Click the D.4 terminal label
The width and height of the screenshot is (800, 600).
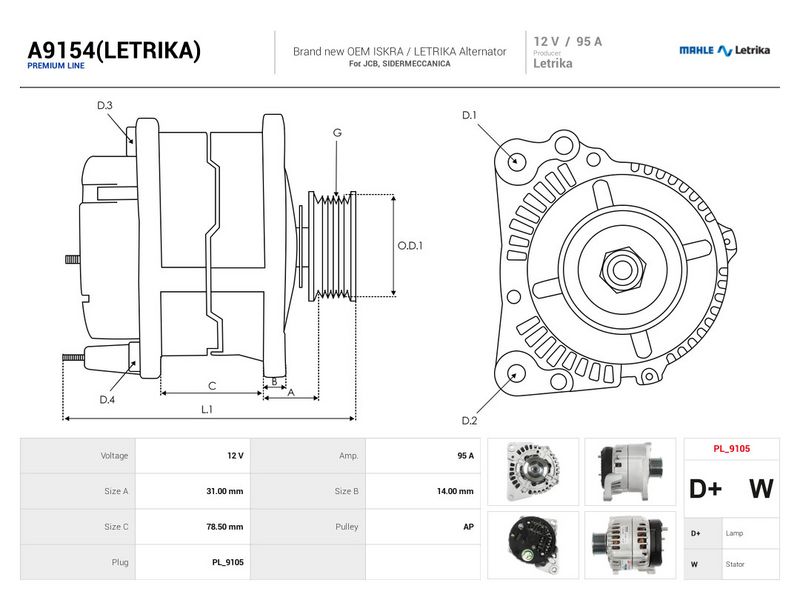pos(107,400)
